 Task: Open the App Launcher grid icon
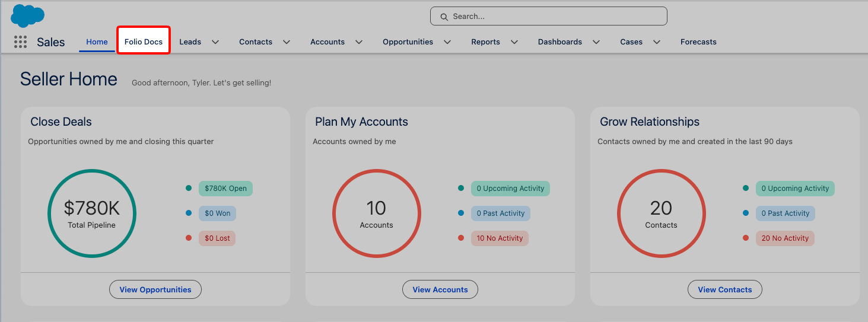[x=20, y=42]
